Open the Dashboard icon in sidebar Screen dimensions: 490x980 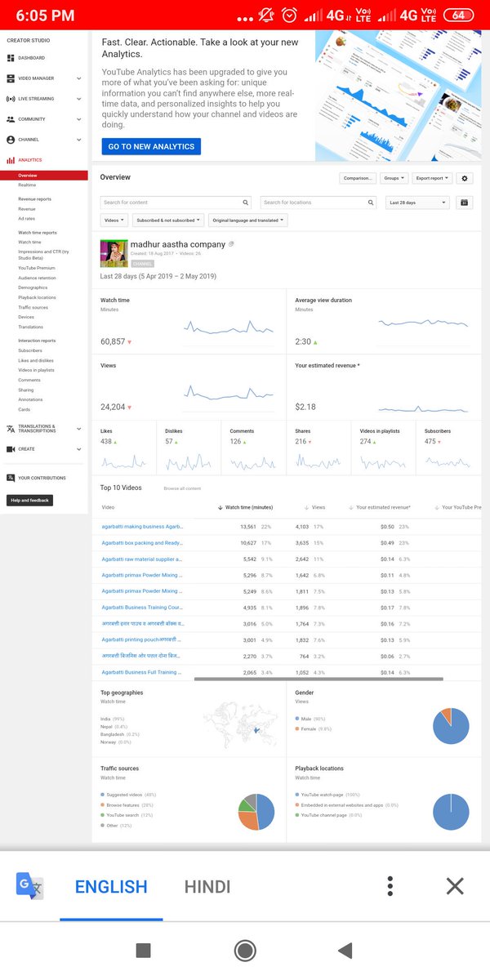coord(11,58)
